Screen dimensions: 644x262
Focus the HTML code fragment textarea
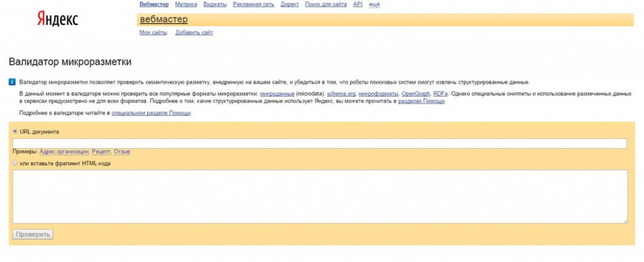319,196
